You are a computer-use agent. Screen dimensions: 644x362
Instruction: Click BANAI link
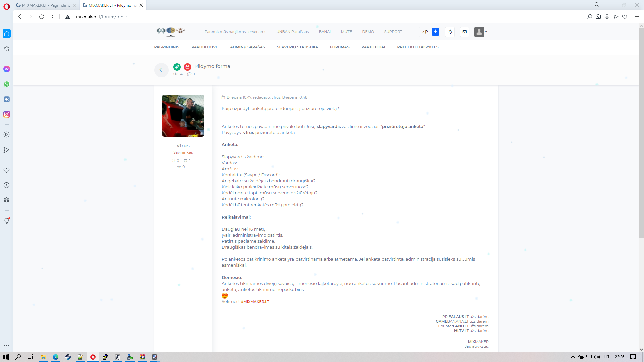click(325, 32)
